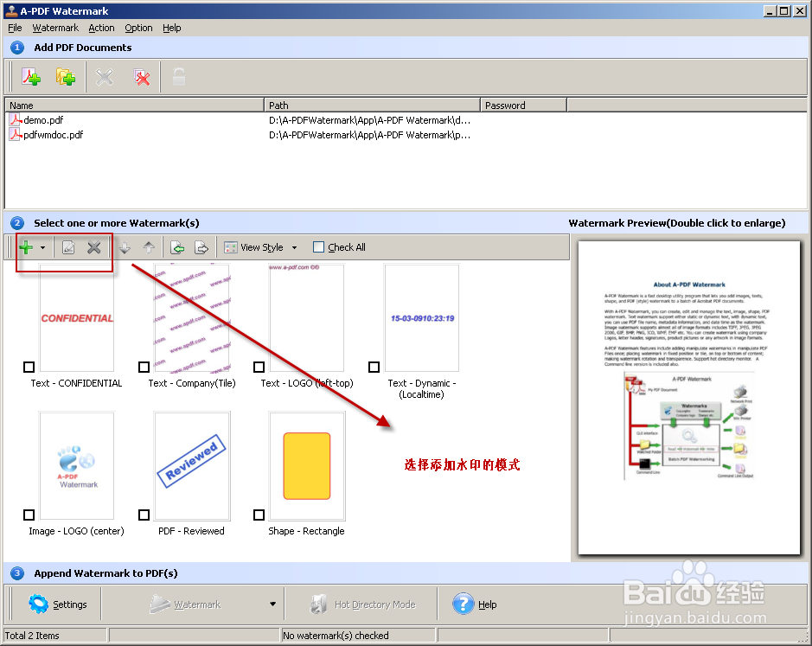The width and height of the screenshot is (812, 646).
Task: Click the Settings button label
Action: (70, 604)
